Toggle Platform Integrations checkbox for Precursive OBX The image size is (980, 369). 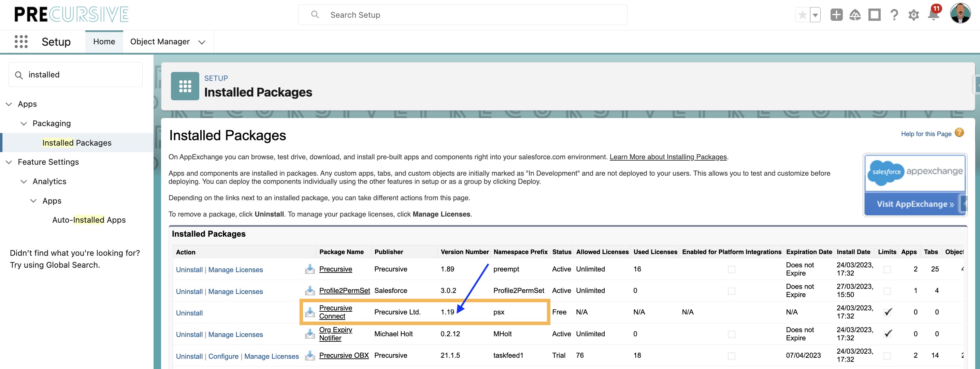tap(731, 356)
